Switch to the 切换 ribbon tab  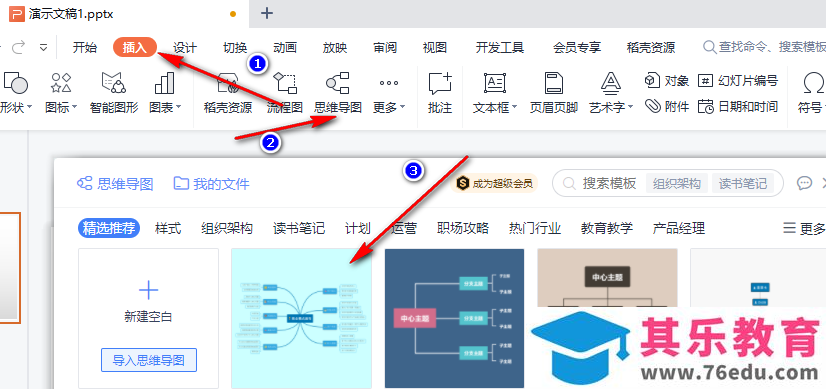(x=235, y=48)
